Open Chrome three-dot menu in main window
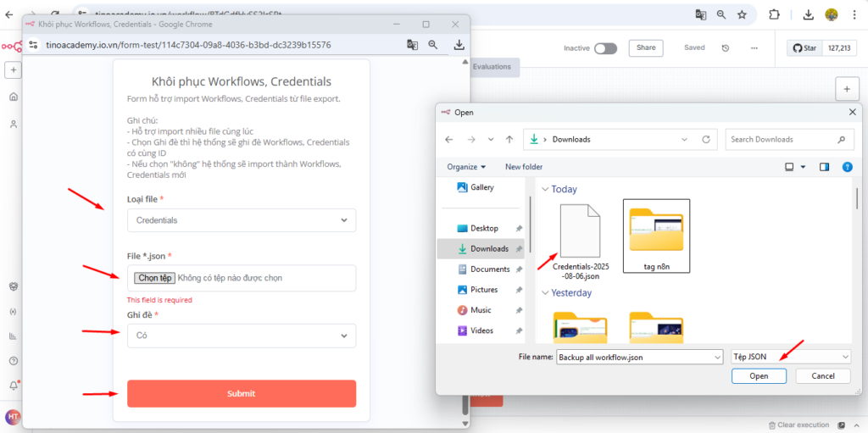The width and height of the screenshot is (868, 433). coord(854,15)
